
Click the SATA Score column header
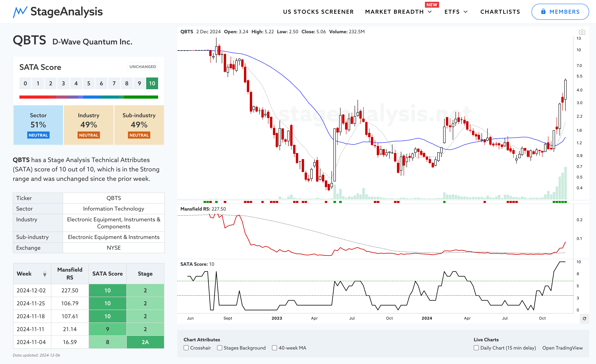pyautogui.click(x=107, y=274)
